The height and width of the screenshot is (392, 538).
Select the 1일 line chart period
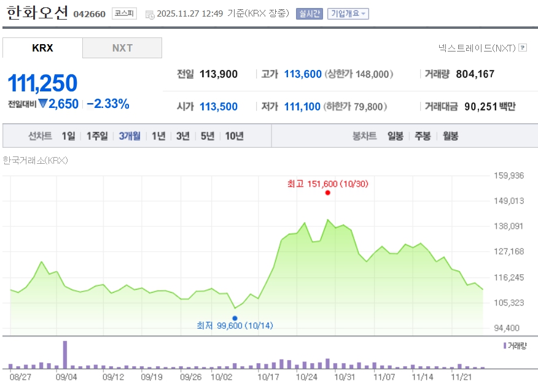click(68, 136)
